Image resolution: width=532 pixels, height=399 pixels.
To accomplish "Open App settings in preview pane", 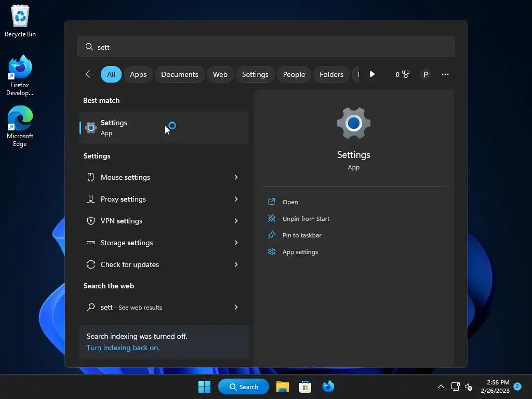I will click(x=300, y=252).
